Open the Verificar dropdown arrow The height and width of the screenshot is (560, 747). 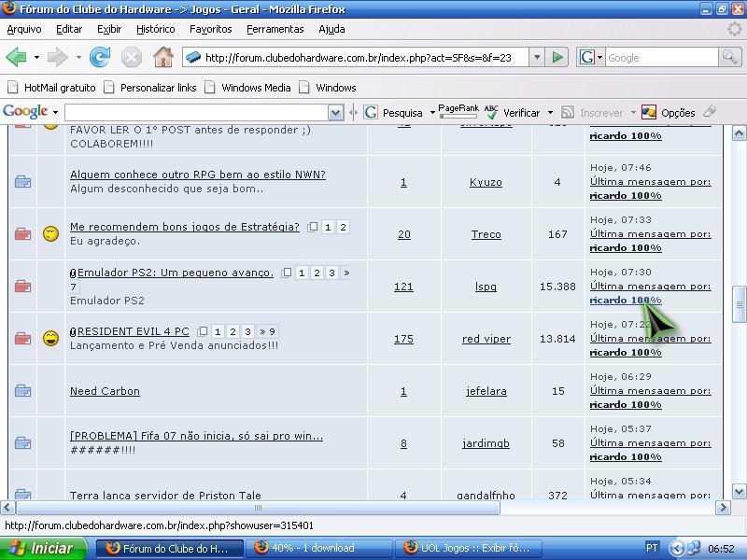[x=550, y=113]
